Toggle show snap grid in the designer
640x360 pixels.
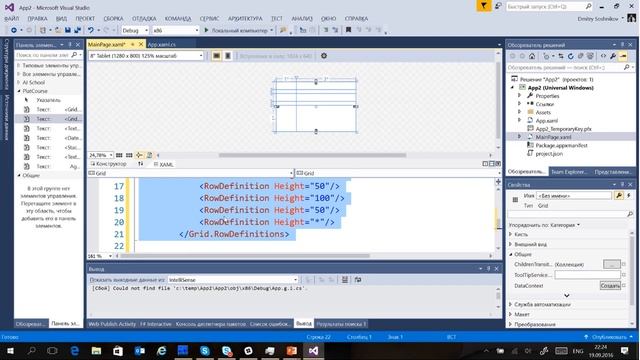(x=119, y=155)
